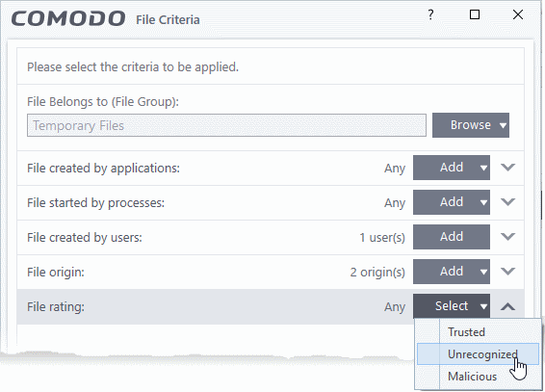545x392 pixels.
Task: Add an application for file created by applications
Action: click(x=452, y=168)
